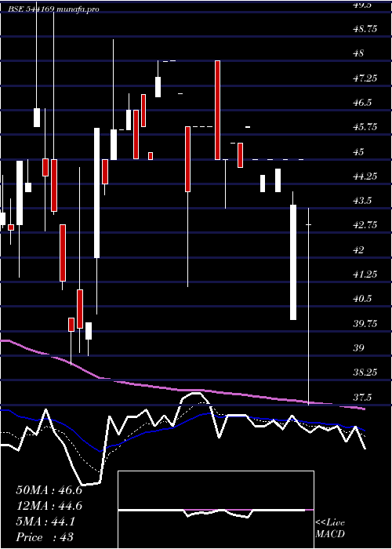Click the '12MA : 44.6' readout
Screen dimensions: 392x549
[49, 507]
